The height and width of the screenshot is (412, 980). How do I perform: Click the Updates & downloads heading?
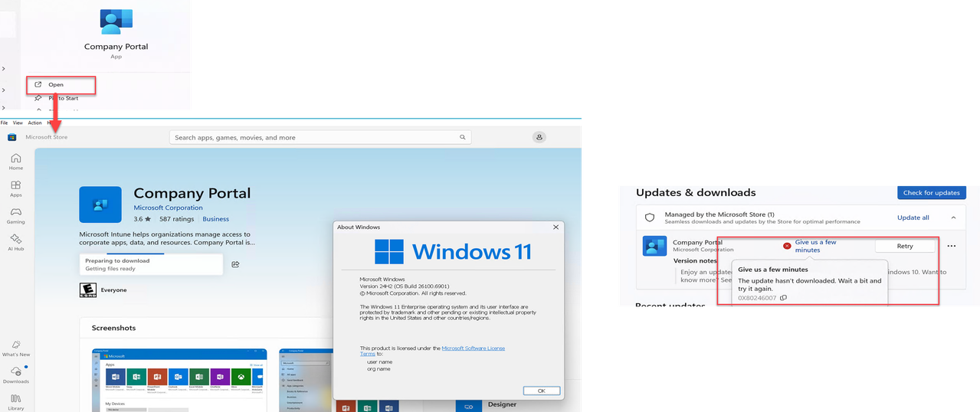click(x=696, y=192)
